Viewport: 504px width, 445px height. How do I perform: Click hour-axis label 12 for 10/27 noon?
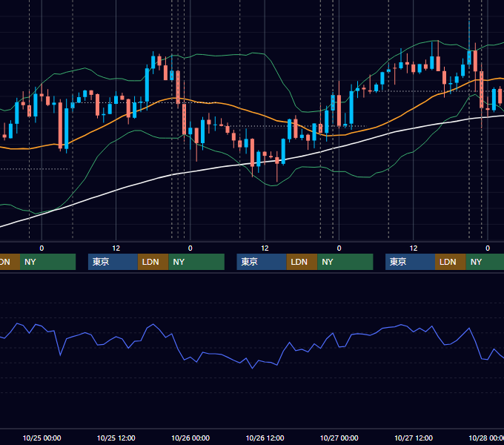pyautogui.click(x=414, y=248)
